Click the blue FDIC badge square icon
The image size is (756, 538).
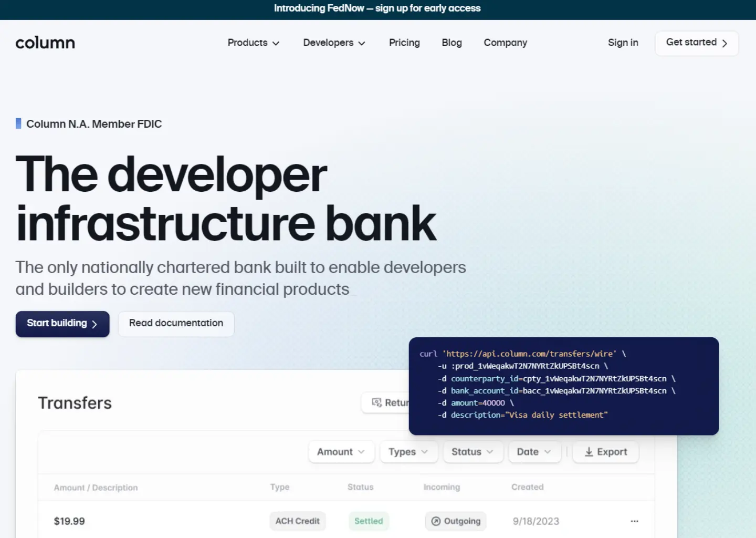tap(18, 123)
